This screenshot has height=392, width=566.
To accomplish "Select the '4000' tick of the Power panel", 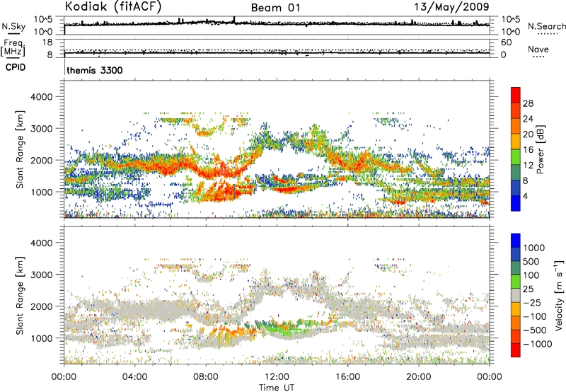I will tap(41, 97).
